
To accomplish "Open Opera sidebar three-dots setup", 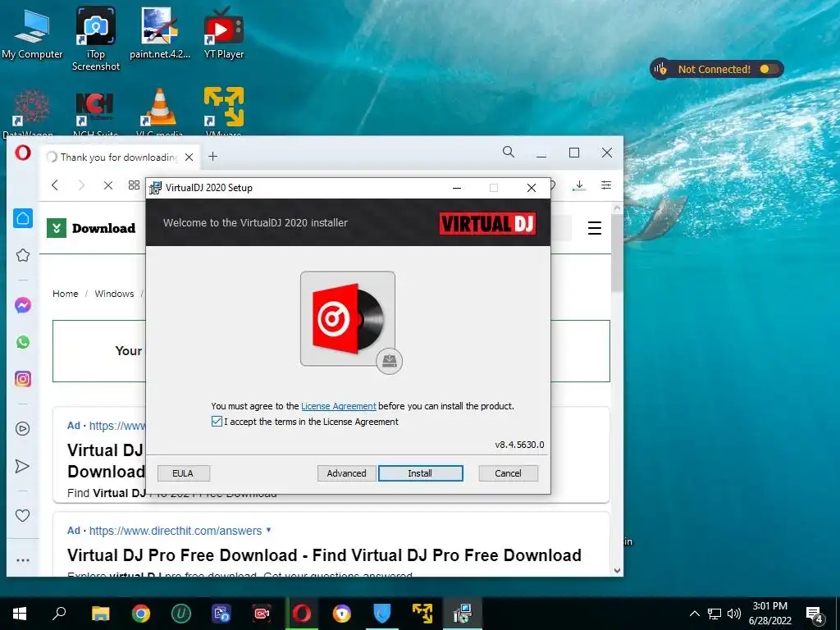I will (22, 560).
